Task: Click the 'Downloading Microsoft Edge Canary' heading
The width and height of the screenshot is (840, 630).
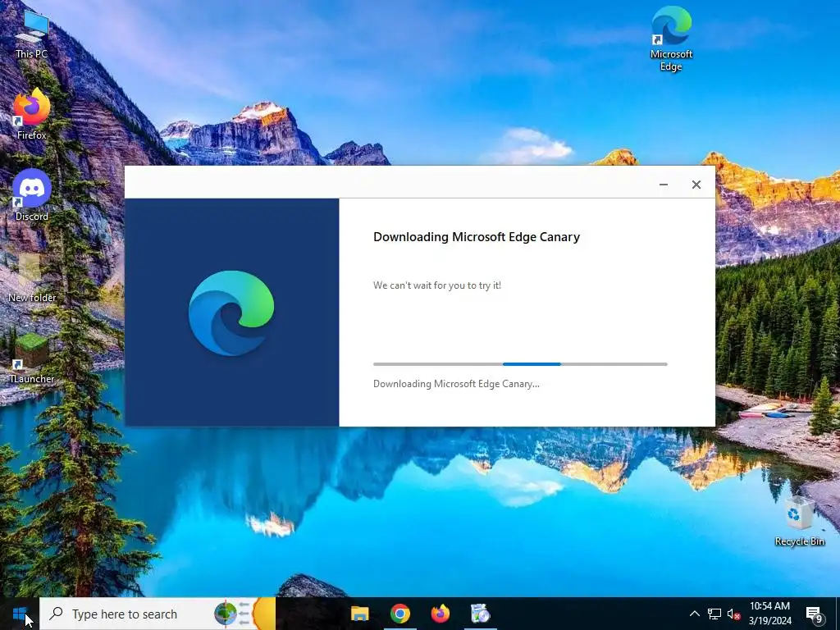Action: [x=477, y=237]
